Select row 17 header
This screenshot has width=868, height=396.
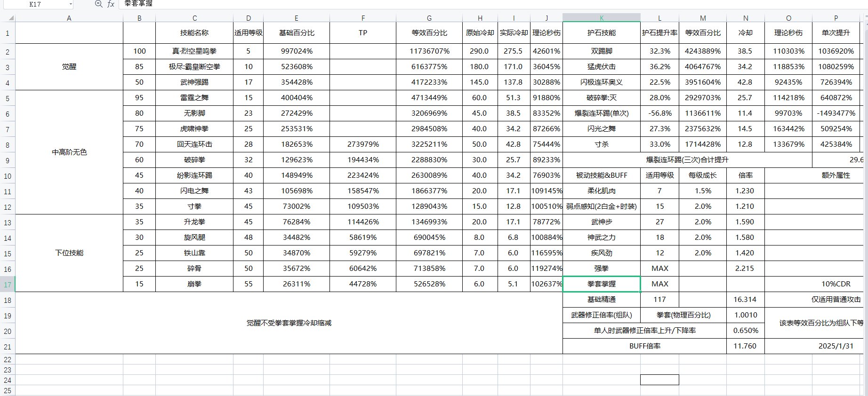pyautogui.click(x=8, y=285)
